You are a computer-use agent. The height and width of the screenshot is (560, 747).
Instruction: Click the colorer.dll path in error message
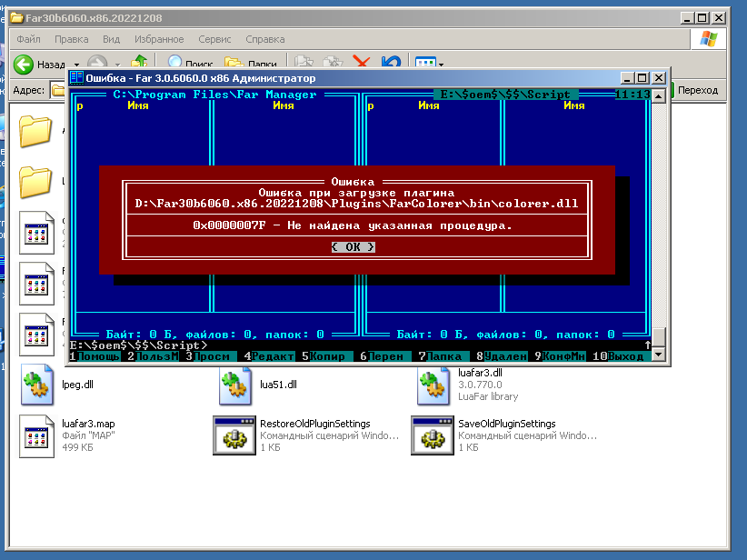[356, 204]
